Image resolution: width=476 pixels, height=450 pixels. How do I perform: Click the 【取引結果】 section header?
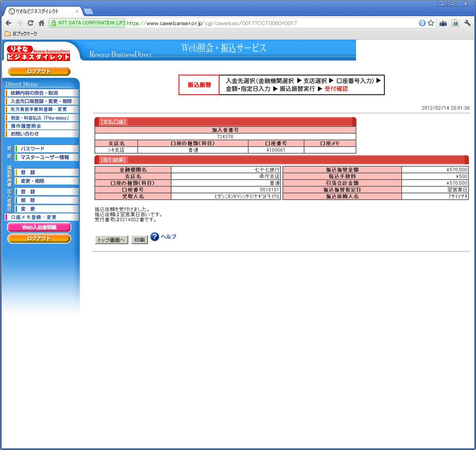click(x=282, y=160)
